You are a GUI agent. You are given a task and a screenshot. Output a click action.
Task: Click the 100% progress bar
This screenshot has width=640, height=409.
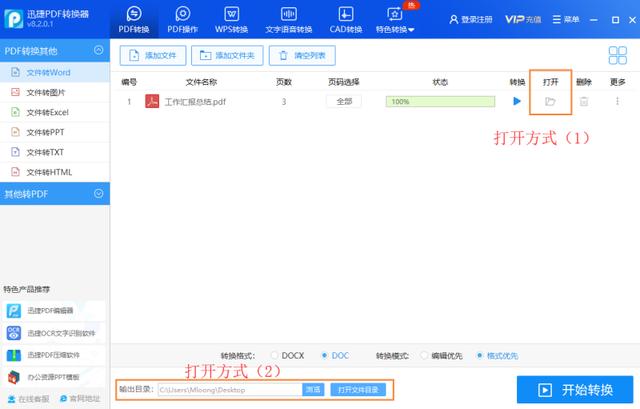point(440,102)
